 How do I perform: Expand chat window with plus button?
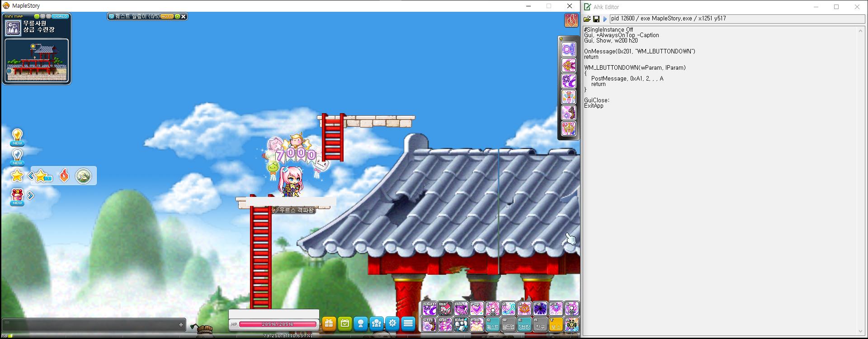click(x=181, y=325)
